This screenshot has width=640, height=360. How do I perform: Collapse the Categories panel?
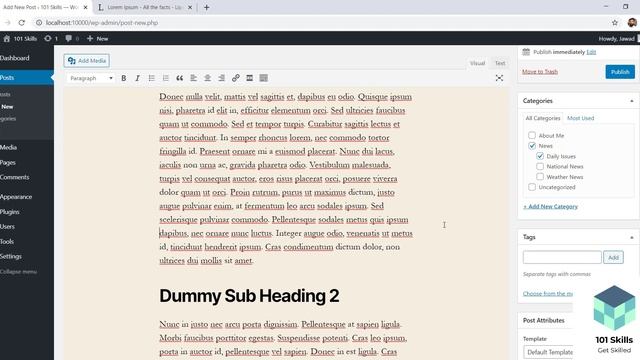631,101
